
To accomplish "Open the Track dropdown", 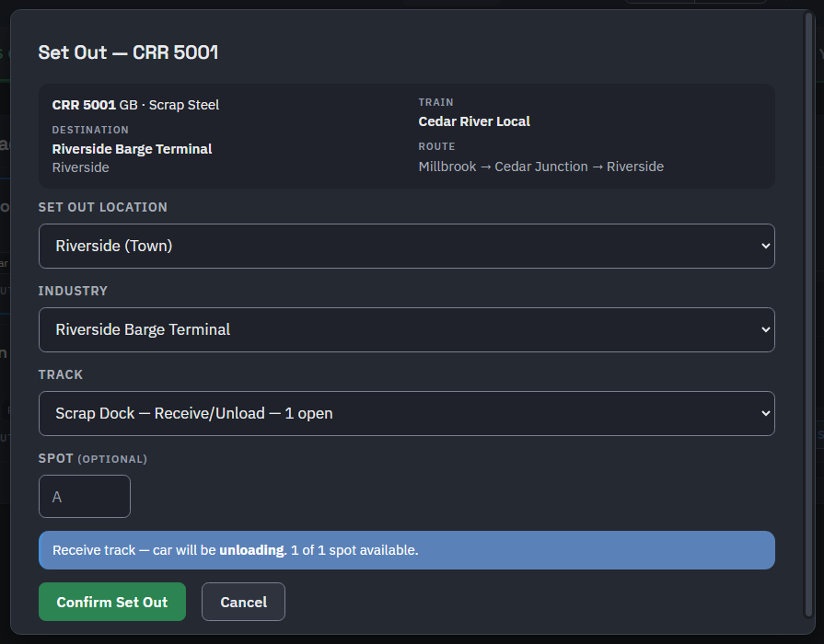I will [x=406, y=413].
